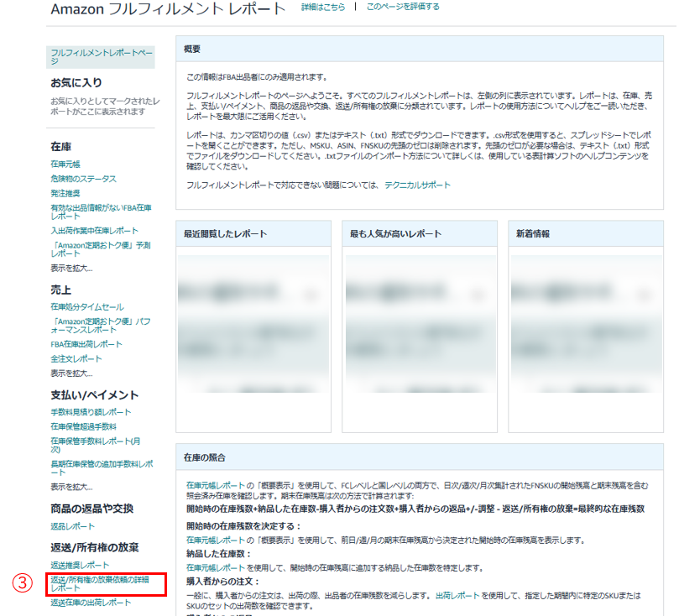Click the 新着情報 panel heading
Viewport: 679px width, 616px height.
[x=533, y=234]
